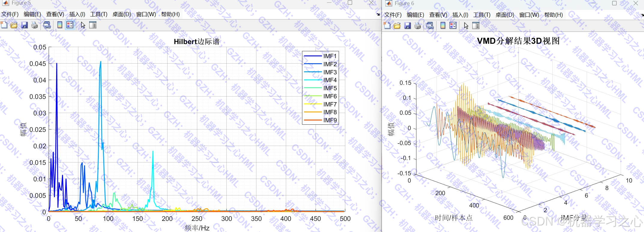Open 文件(F) menu in Figure 6
Image resolution: width=644 pixels, height=232 pixels.
(393, 15)
